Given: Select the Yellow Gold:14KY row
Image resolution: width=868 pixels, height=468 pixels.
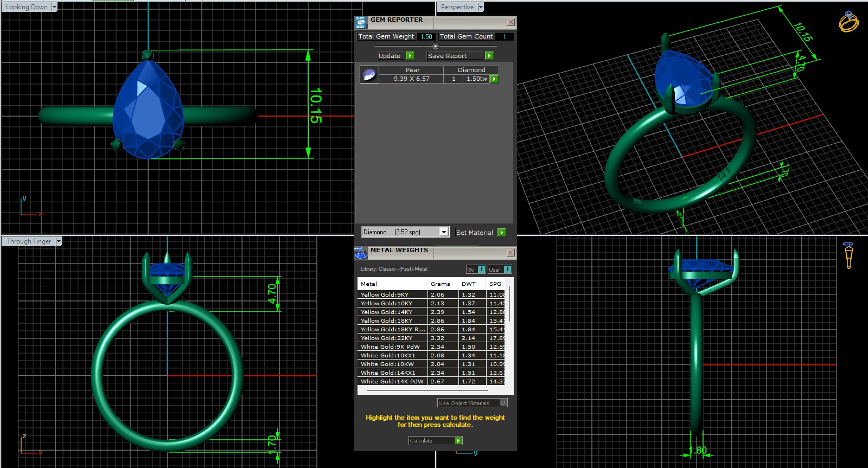Looking at the screenshot, I should [392, 312].
